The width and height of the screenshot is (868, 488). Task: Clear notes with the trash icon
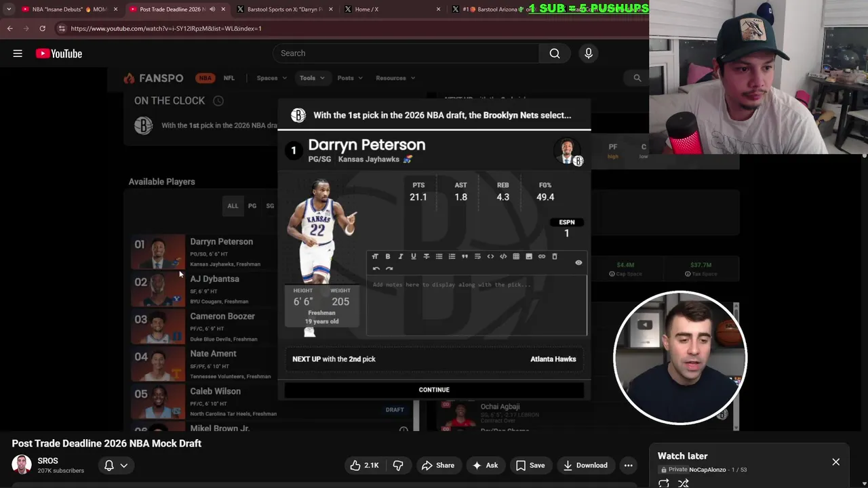coord(555,256)
